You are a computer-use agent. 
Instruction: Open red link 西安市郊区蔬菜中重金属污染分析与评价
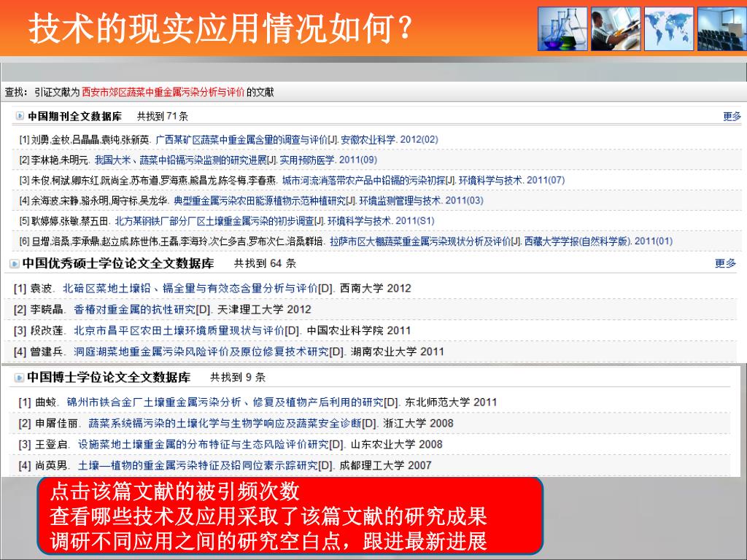163,92
